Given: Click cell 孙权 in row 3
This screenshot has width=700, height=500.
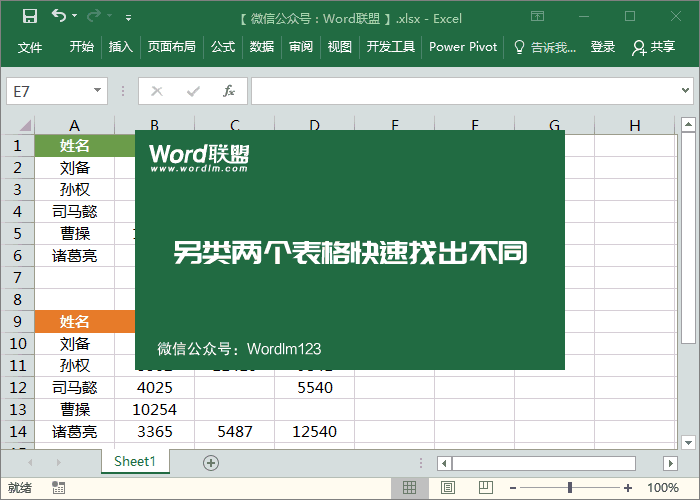Looking at the screenshot, I should (x=75, y=190).
